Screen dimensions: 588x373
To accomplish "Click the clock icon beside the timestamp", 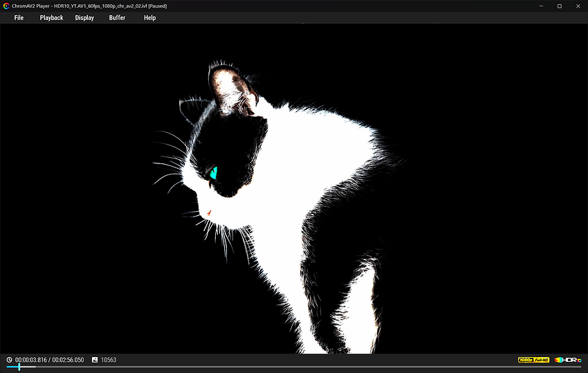I will (x=9, y=360).
